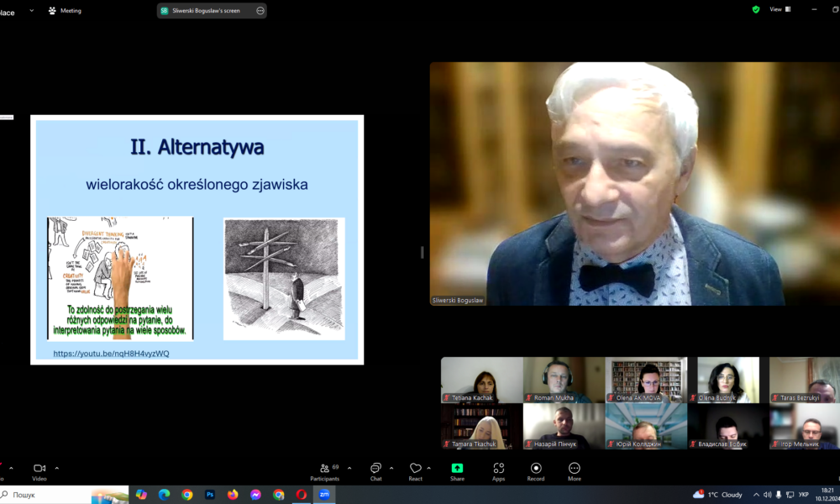The image size is (840, 504).
Task: Click the search highlight image in the taskbar
Action: coord(110,495)
